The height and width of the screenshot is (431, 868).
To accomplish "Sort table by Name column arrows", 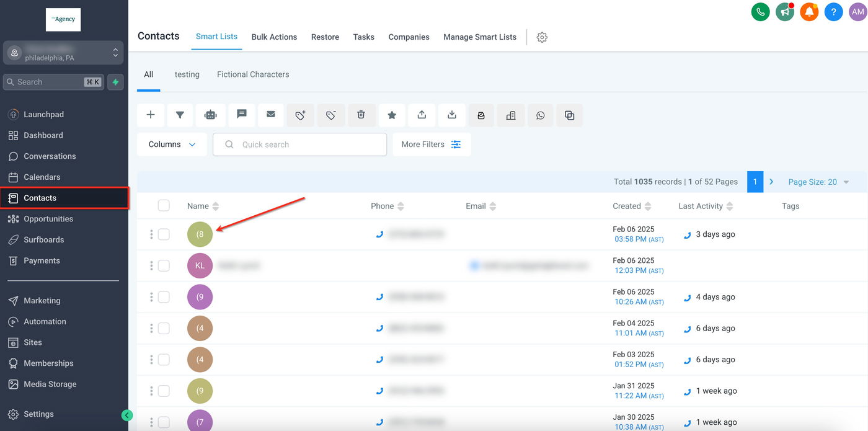I will tap(216, 207).
